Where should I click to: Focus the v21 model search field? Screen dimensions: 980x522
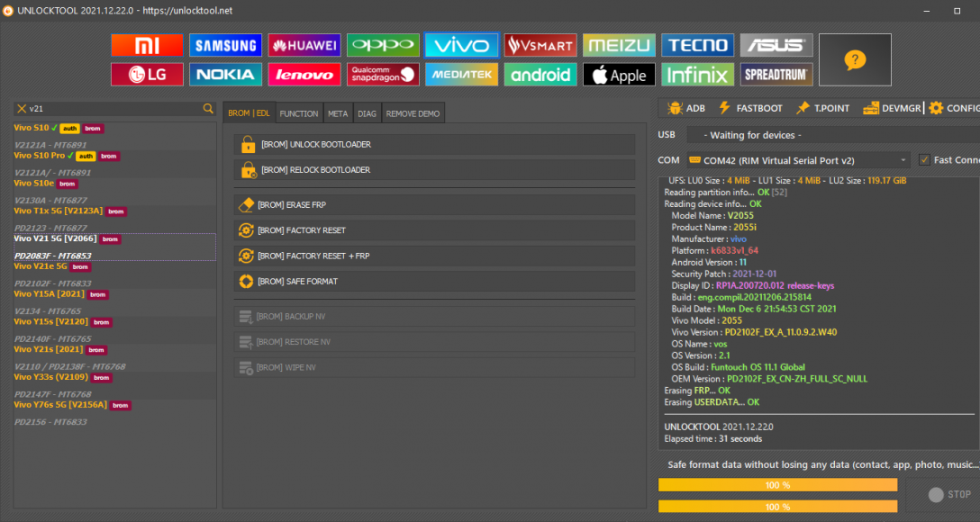[115, 109]
